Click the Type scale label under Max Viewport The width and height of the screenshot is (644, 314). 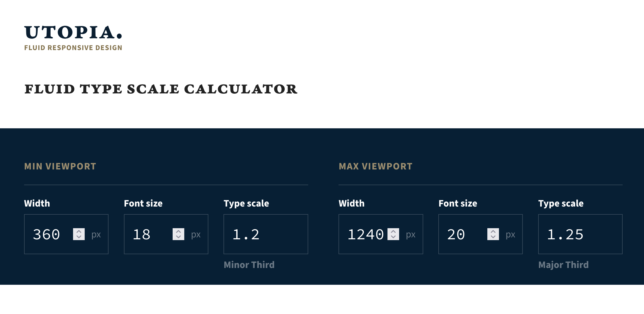point(561,203)
